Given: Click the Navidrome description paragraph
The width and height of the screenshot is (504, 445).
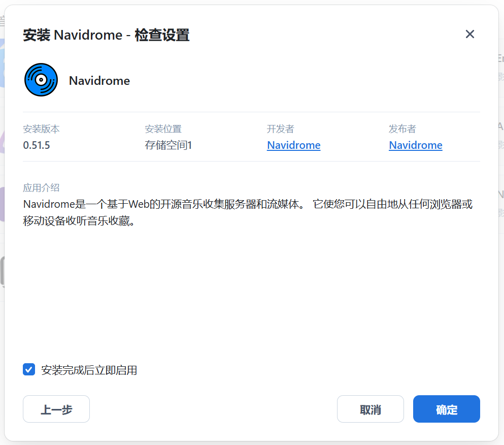Looking at the screenshot, I should [248, 212].
